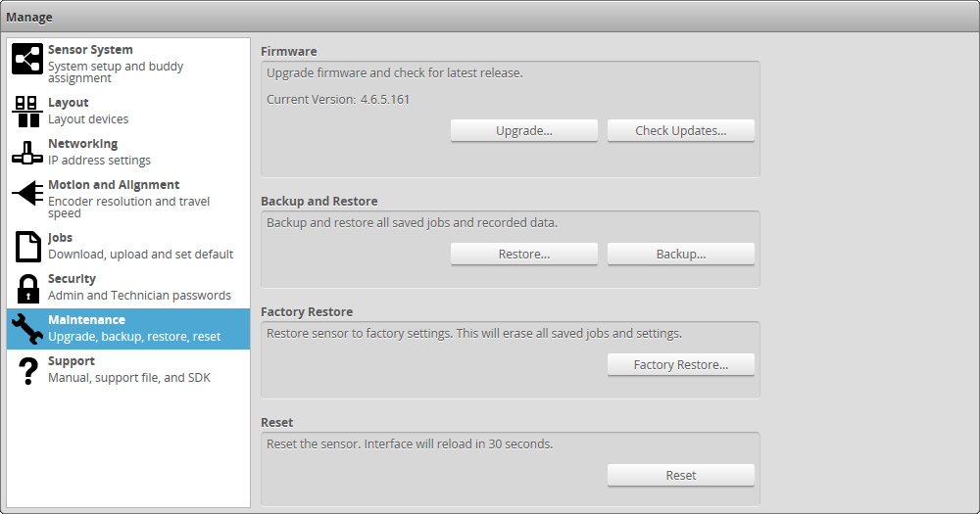Click the Current Version 4.6.5.161 text

coord(338,99)
